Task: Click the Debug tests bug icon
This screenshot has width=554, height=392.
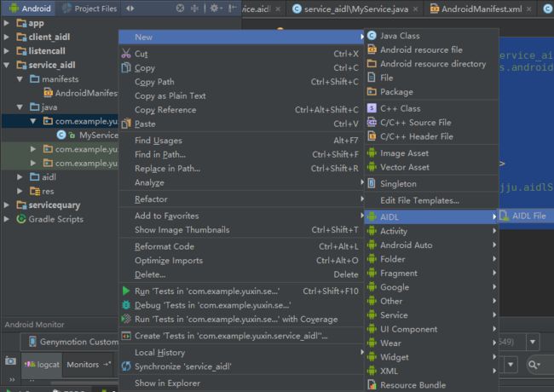Action: pyautogui.click(x=126, y=305)
